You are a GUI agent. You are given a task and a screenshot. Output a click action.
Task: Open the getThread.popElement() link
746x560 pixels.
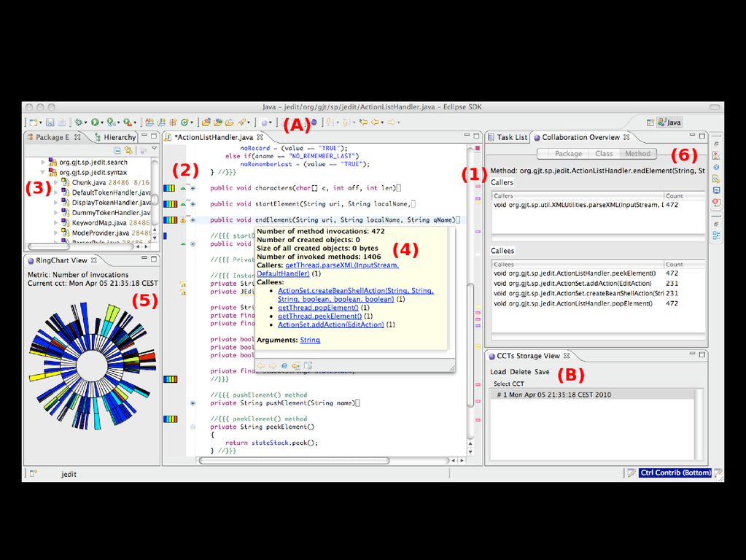point(318,308)
